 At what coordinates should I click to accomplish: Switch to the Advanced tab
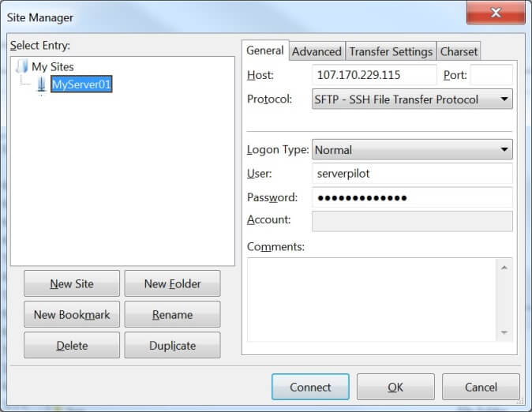pos(317,51)
